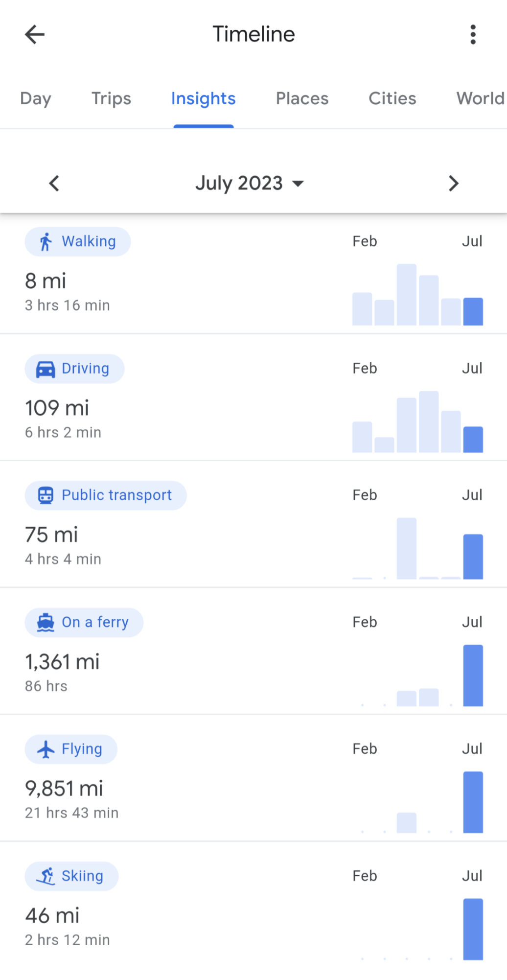Open the Places tab
Screen dimensions: 507x980
302,98
